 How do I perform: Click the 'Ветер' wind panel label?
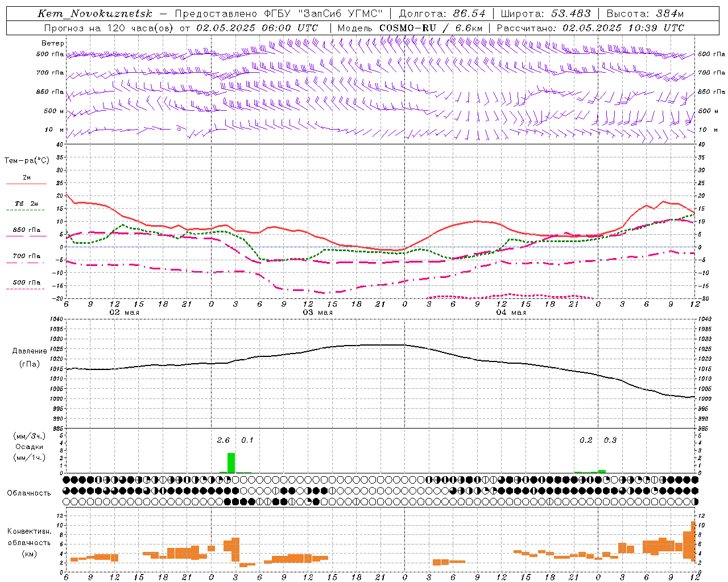click(x=53, y=43)
